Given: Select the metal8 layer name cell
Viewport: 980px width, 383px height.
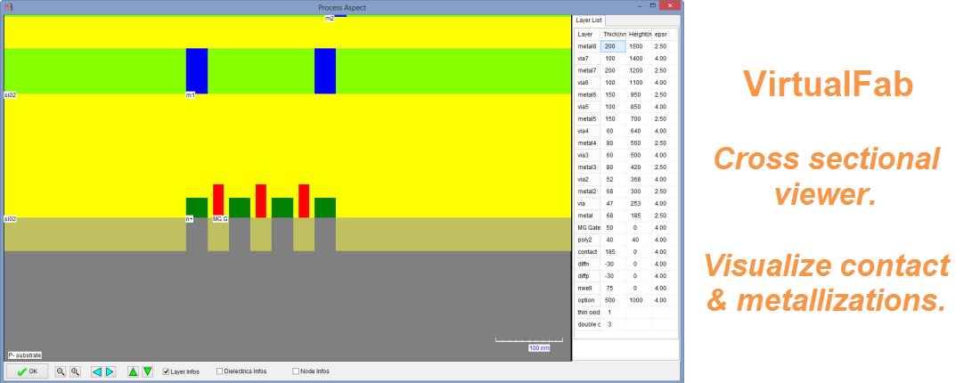Looking at the screenshot, I should coord(587,46).
